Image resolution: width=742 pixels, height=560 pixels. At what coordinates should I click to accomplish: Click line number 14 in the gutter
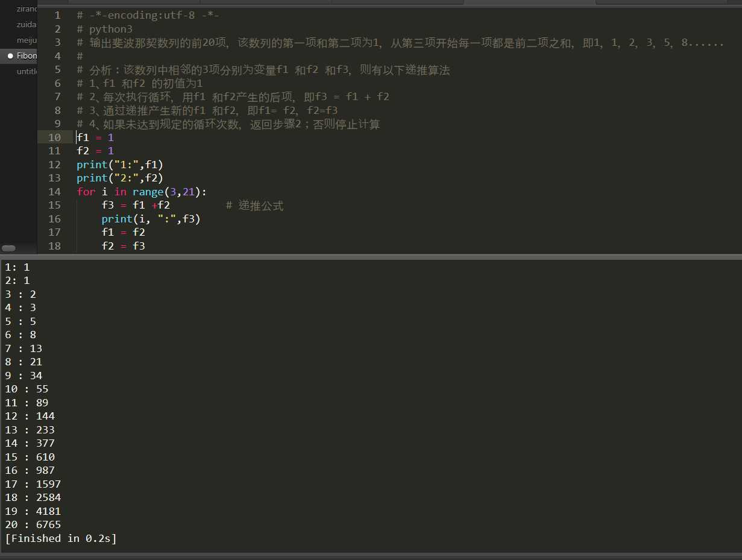point(54,192)
